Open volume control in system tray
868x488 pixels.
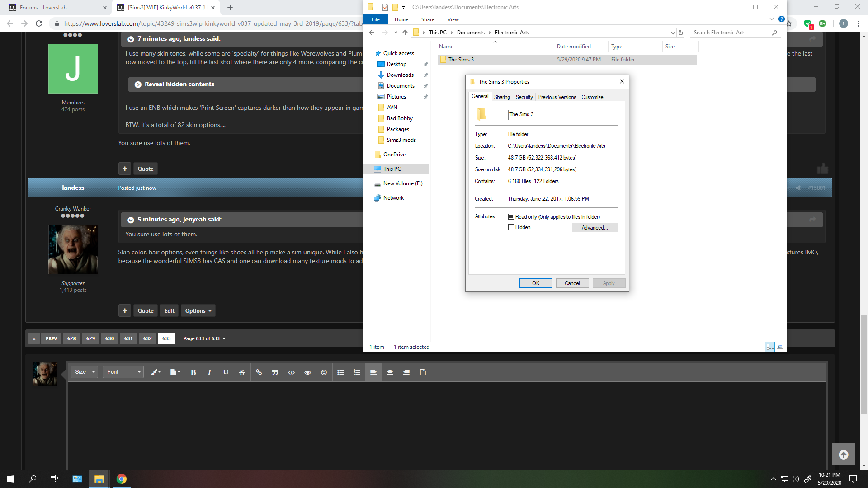(795, 479)
